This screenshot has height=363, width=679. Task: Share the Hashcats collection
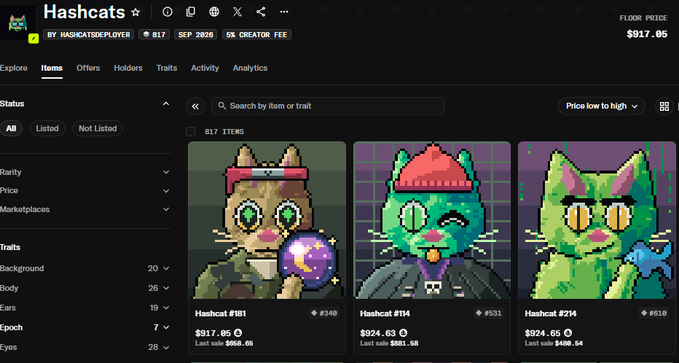261,12
